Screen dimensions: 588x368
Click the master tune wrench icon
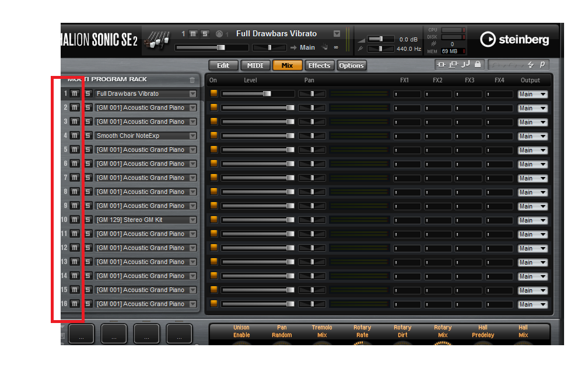click(x=360, y=48)
